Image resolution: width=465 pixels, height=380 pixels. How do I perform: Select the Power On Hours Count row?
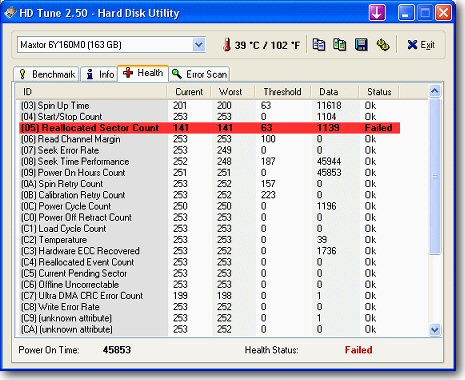click(210, 173)
